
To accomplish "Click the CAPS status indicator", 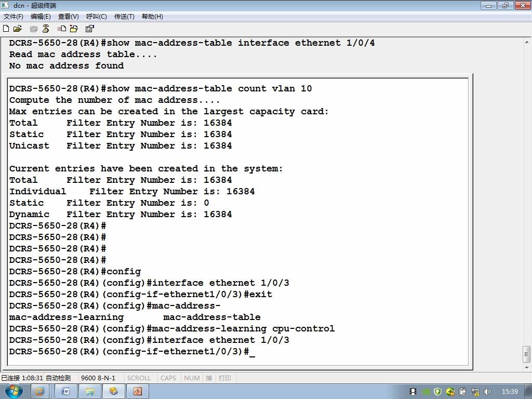I will [x=168, y=378].
